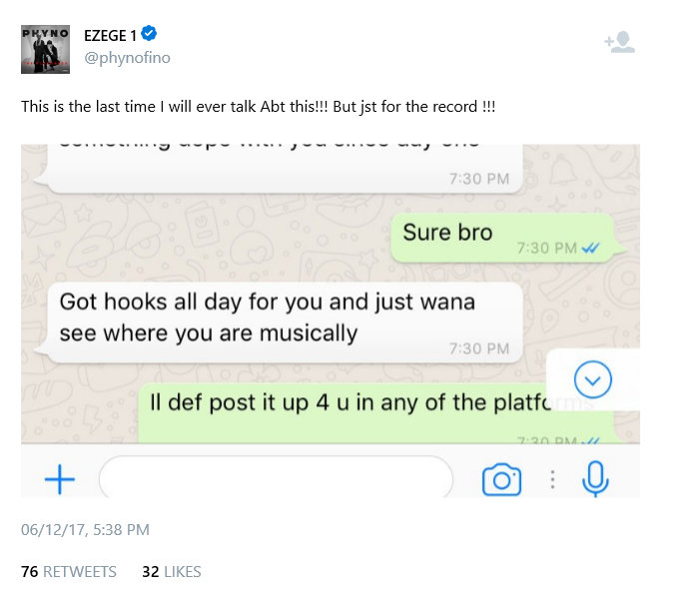Image resolution: width=700 pixels, height=592 pixels.
Task: Open the @phynofino handle link
Action: [127, 58]
